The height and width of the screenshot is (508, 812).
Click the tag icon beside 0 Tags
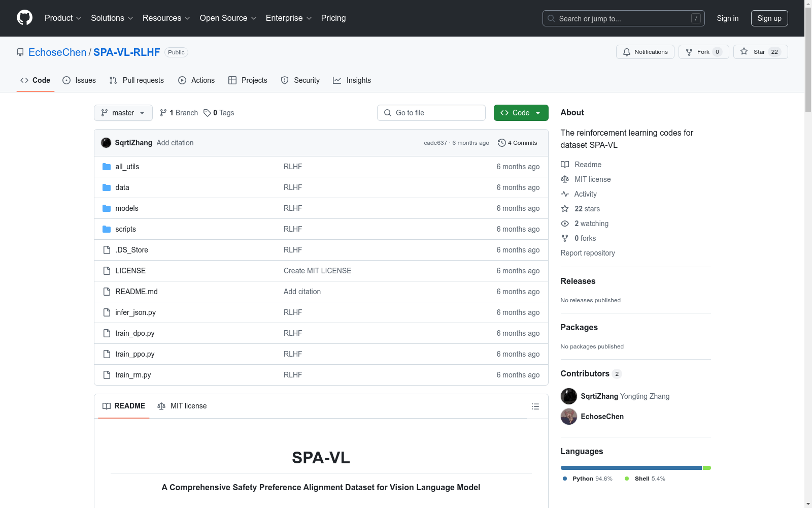pos(207,113)
